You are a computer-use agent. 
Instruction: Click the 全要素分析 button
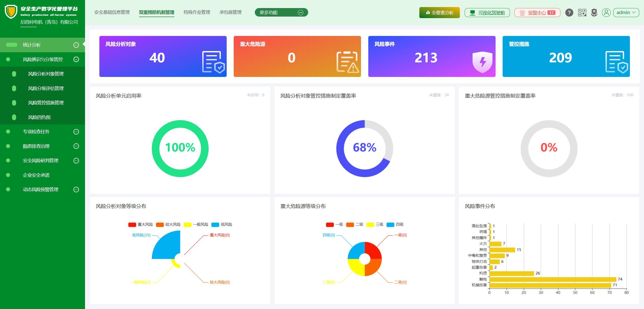tap(439, 13)
